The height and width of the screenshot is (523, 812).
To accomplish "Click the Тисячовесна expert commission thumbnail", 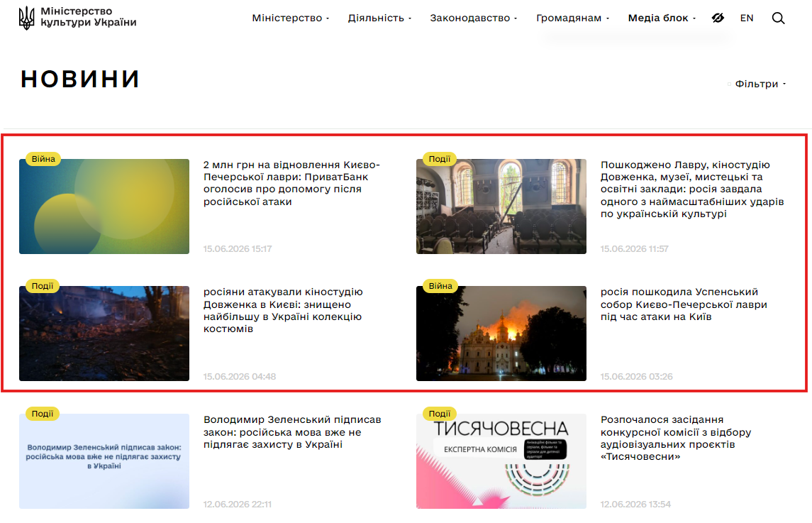I will pos(501,461).
